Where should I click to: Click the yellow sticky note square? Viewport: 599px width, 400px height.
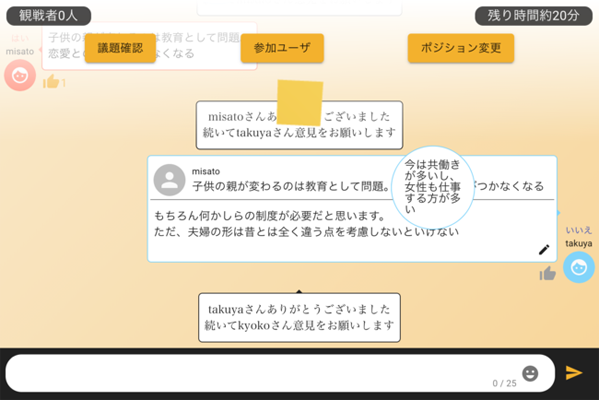[300, 103]
